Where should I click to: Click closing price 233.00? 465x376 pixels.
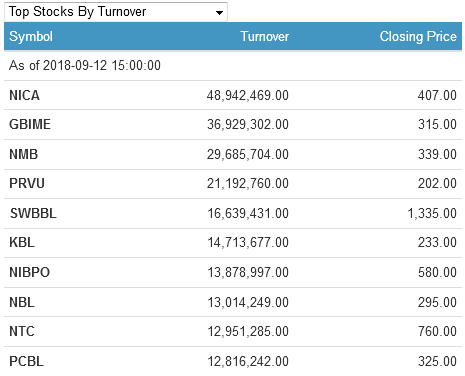[x=437, y=242]
